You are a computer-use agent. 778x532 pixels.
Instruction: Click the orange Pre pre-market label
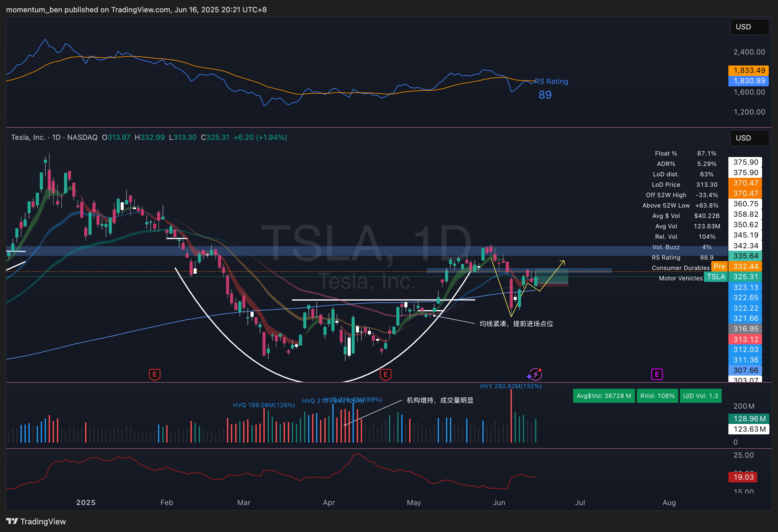[719, 266]
